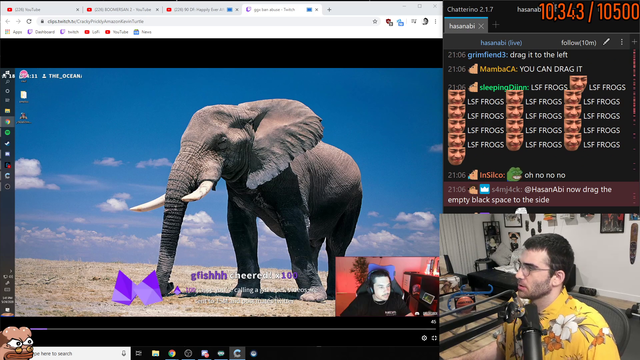Open Chrome's media control playlist icon
The height and width of the screenshot is (360, 640).
(x=414, y=21)
